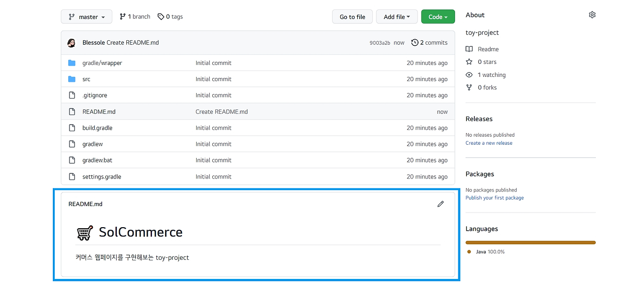Click the star icon beside 0 stars
This screenshot has width=644, height=284.
(469, 62)
